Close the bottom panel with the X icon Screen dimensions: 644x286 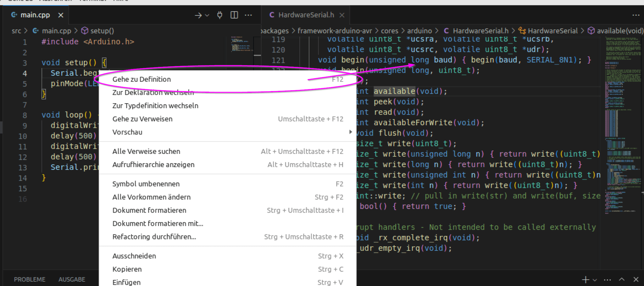coord(636,279)
